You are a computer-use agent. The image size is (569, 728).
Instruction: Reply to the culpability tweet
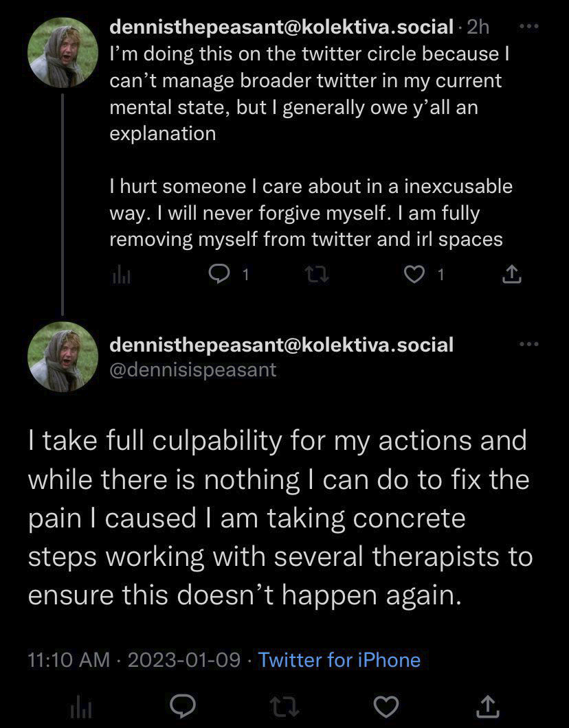tap(182, 706)
